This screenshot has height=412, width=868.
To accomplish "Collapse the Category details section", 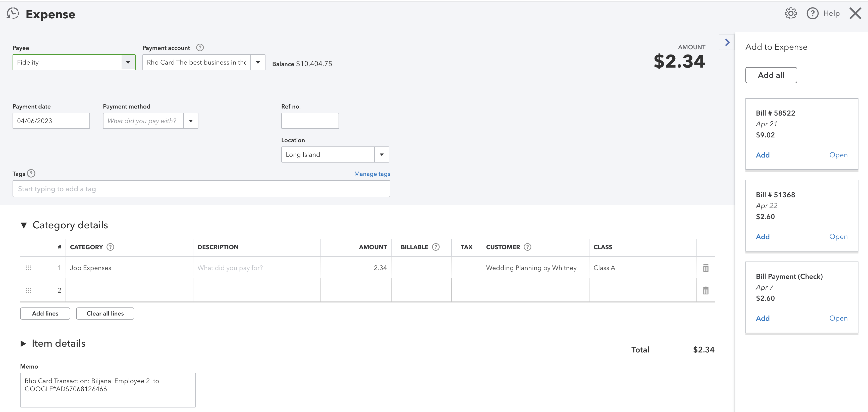I will (x=24, y=225).
